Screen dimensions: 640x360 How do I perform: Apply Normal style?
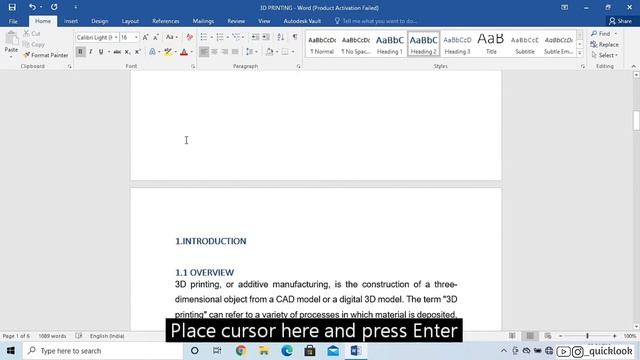(x=322, y=44)
